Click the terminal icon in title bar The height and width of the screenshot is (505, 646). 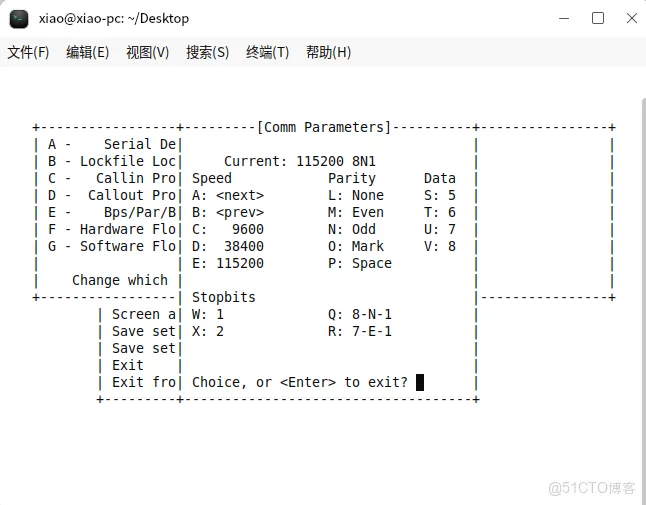pyautogui.click(x=19, y=18)
